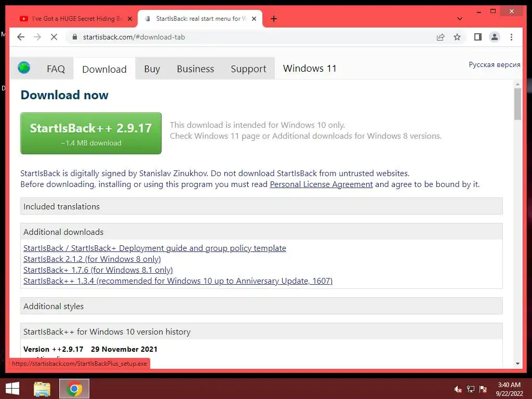
Task: Download StartIsBack+ 1.7.6 for Windows 8.1
Action: pos(98,270)
